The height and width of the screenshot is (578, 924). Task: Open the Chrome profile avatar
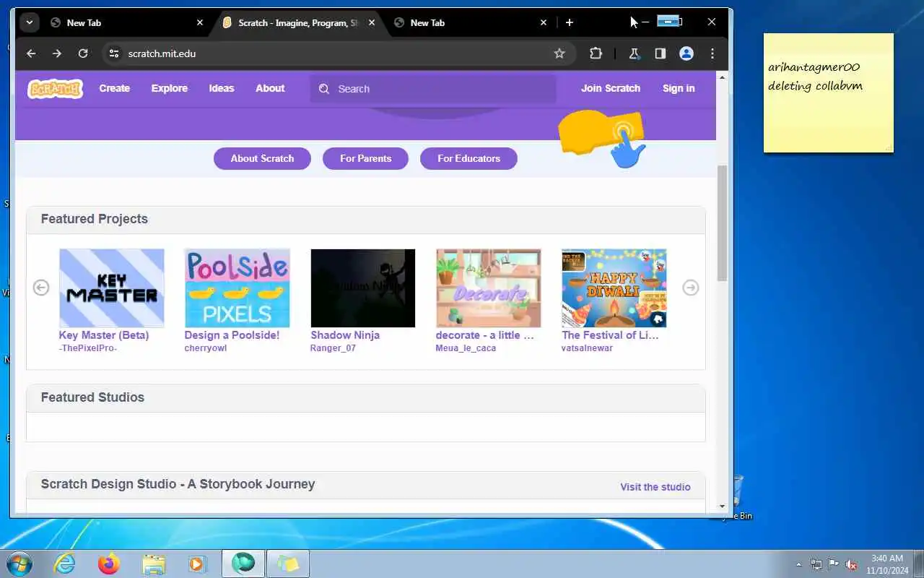pyautogui.click(x=687, y=53)
